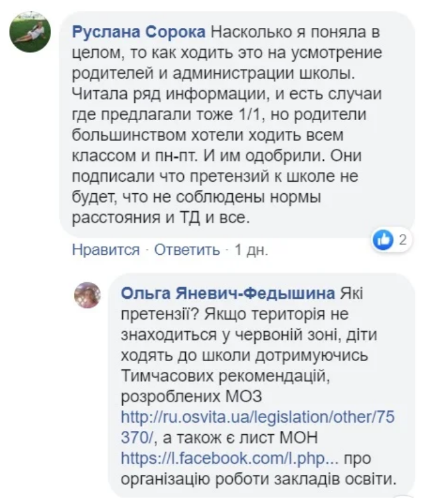
Task: Open Ольга Яневич-Федышина's profile name link
Action: tap(228, 293)
